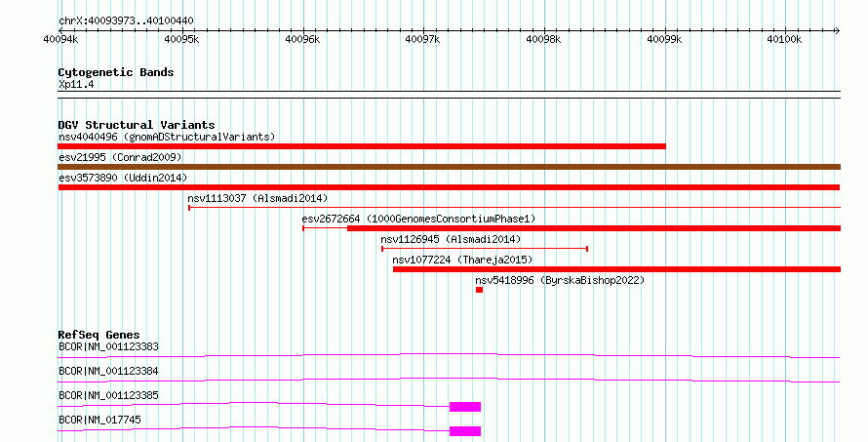The width and height of the screenshot is (868, 442).
Task: Open the nsv1126945 (Alsmadi2014) label
Action: coord(451,239)
